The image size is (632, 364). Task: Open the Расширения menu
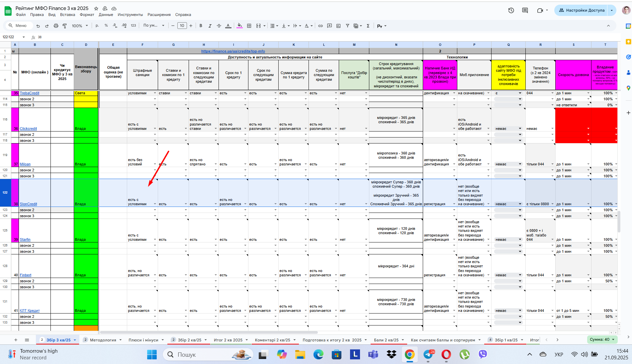(159, 15)
